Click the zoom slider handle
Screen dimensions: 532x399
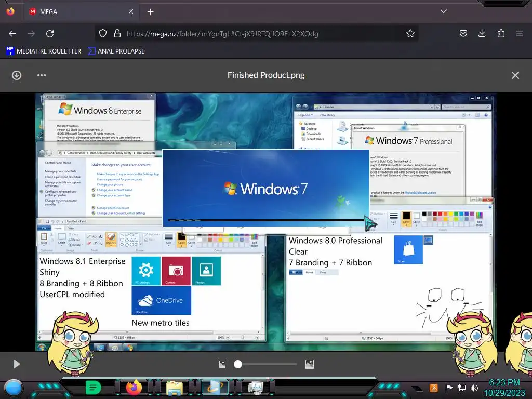(238, 364)
